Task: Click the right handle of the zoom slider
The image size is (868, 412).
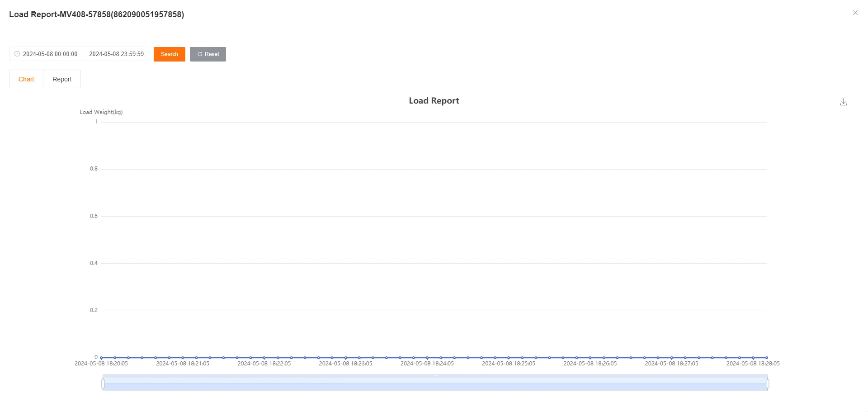Action: [767, 383]
